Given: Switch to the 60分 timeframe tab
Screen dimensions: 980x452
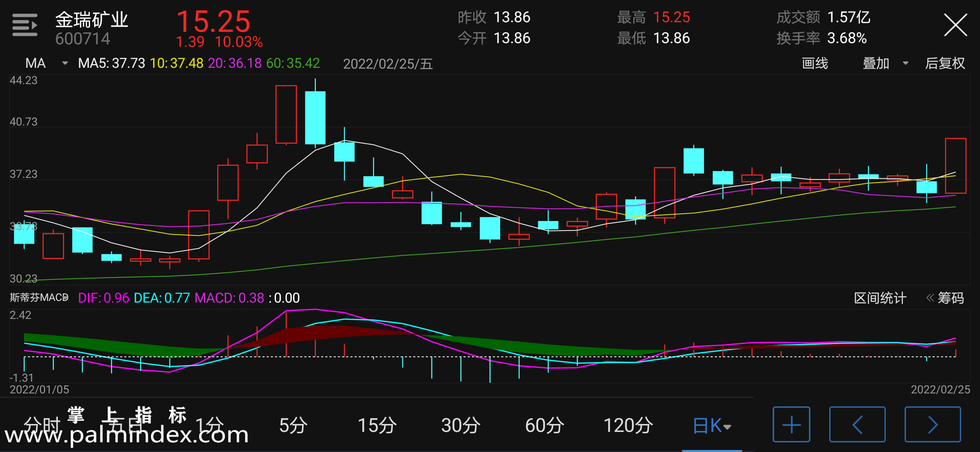Looking at the screenshot, I should coord(544,426).
